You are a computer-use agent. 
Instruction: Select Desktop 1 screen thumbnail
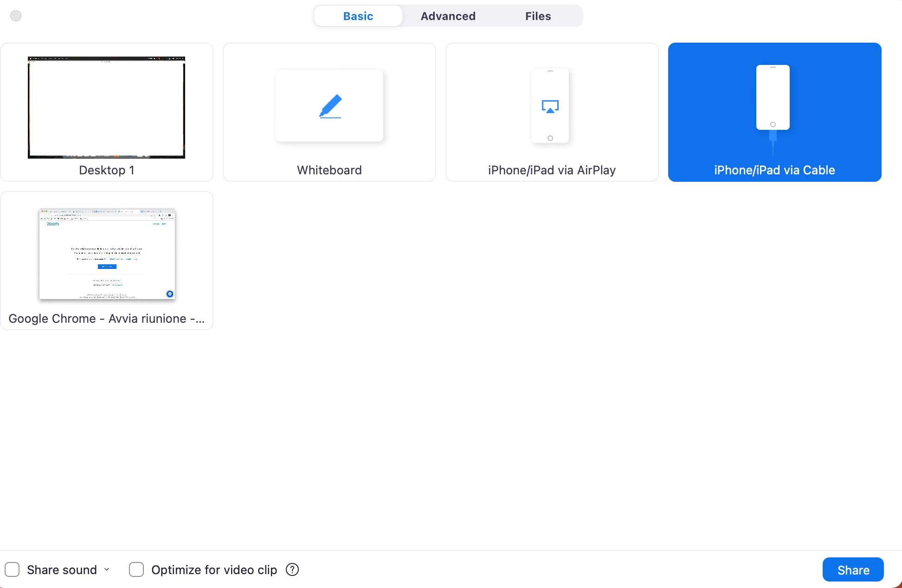click(107, 108)
